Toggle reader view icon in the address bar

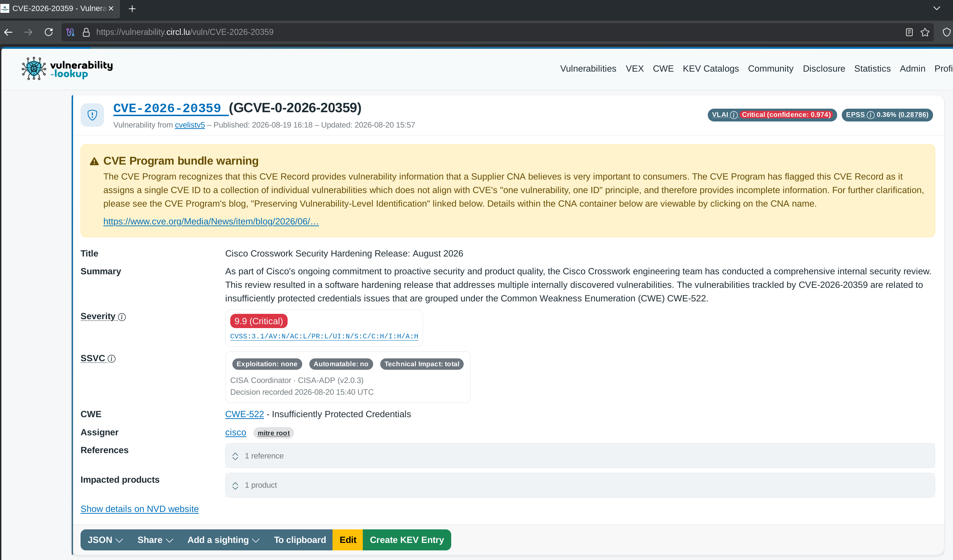[910, 32]
